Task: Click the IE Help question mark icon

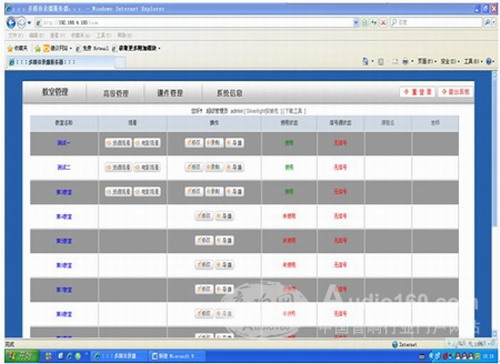Action: coord(489,61)
